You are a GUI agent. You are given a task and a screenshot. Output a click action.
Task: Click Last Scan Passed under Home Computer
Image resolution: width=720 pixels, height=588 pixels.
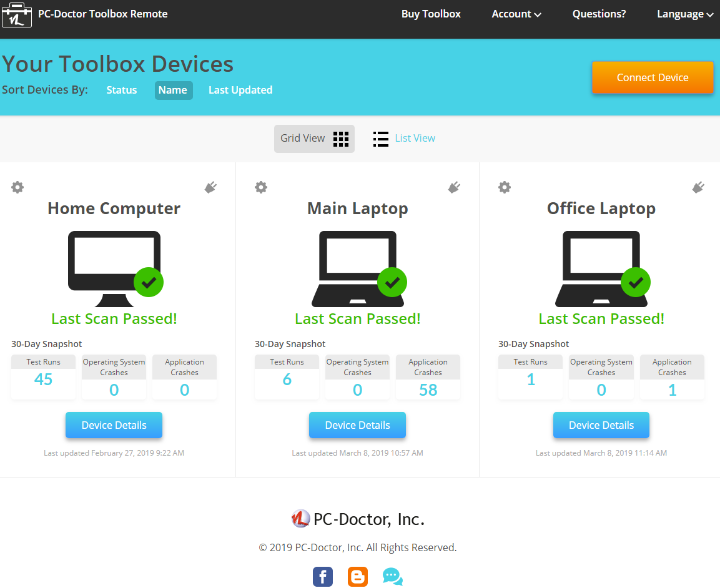(x=114, y=318)
